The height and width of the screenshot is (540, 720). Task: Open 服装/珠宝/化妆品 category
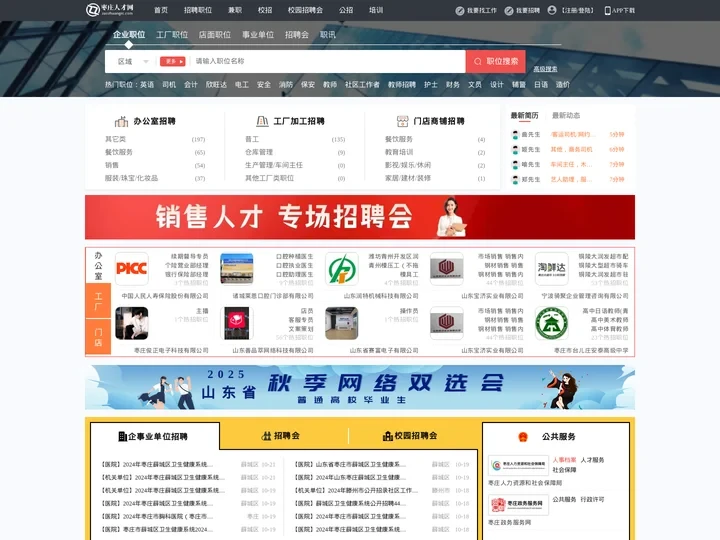click(131, 178)
